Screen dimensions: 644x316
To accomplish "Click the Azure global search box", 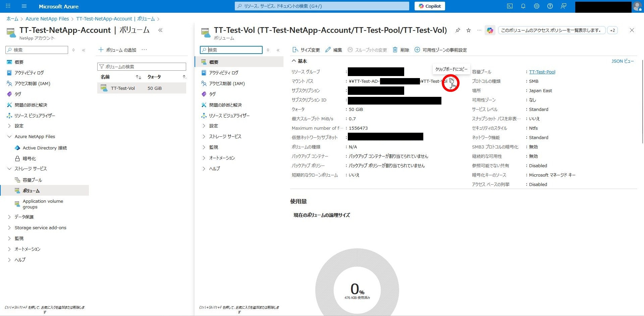I will (x=322, y=6).
